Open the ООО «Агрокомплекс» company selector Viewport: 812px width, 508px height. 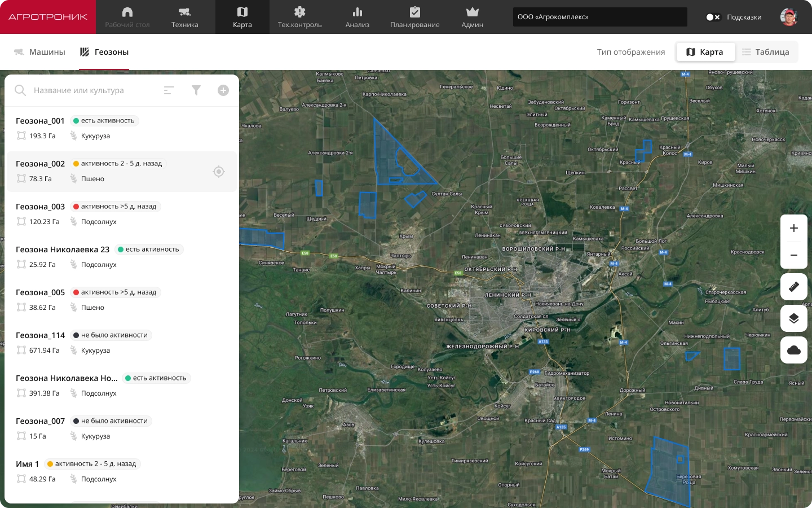point(600,17)
